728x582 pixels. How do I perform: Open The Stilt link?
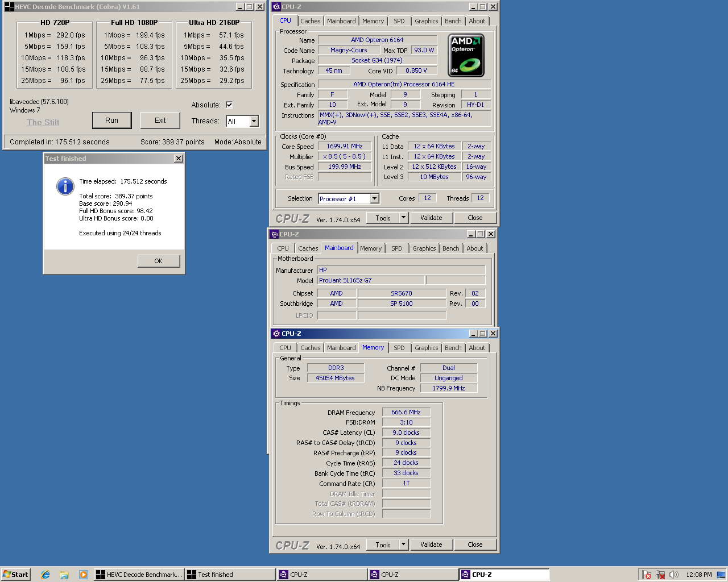(x=43, y=122)
